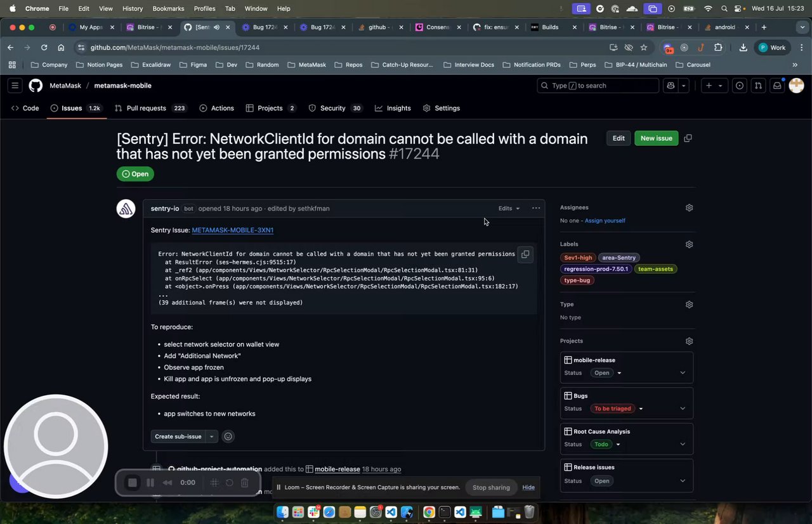Screen dimensions: 812x524
Task: Switch to the Projects tab
Action: click(271, 108)
